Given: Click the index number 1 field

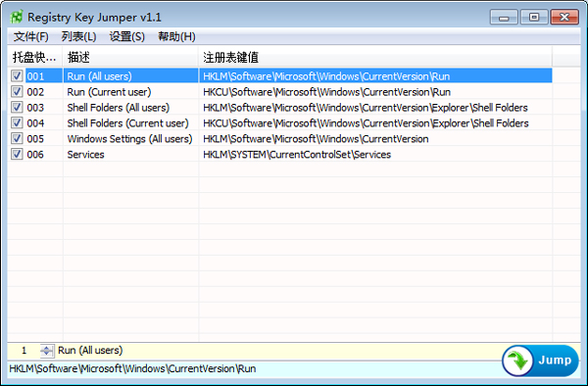Looking at the screenshot, I should coord(24,351).
